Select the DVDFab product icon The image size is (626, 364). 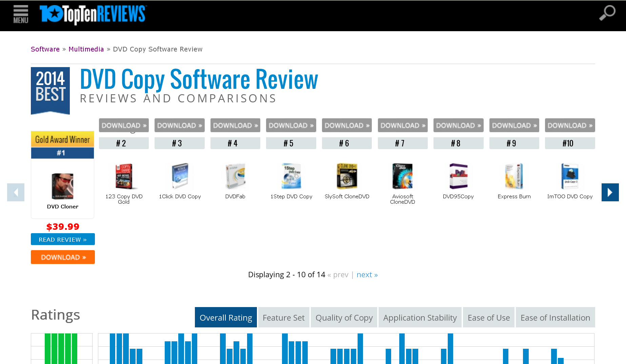pyautogui.click(x=235, y=176)
